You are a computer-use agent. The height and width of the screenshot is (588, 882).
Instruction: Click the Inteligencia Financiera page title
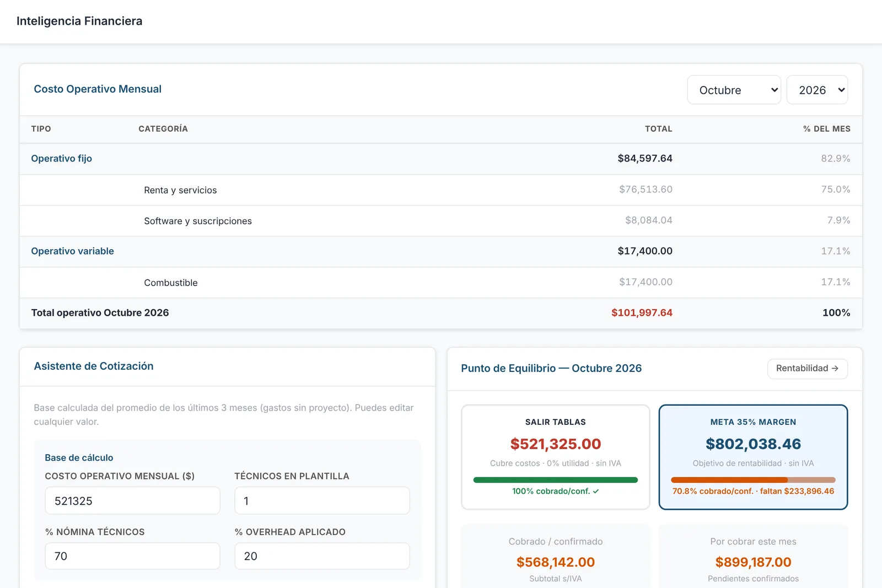pos(79,21)
